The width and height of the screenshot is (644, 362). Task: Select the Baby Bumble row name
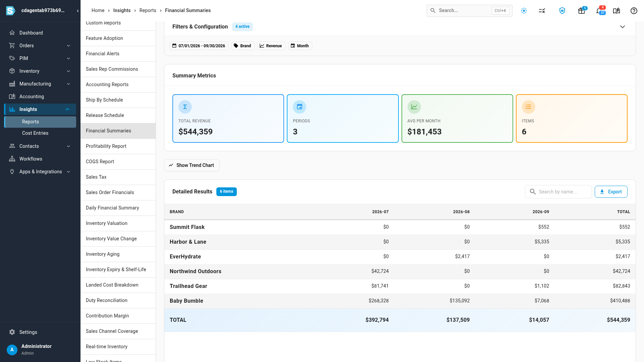pos(186,301)
